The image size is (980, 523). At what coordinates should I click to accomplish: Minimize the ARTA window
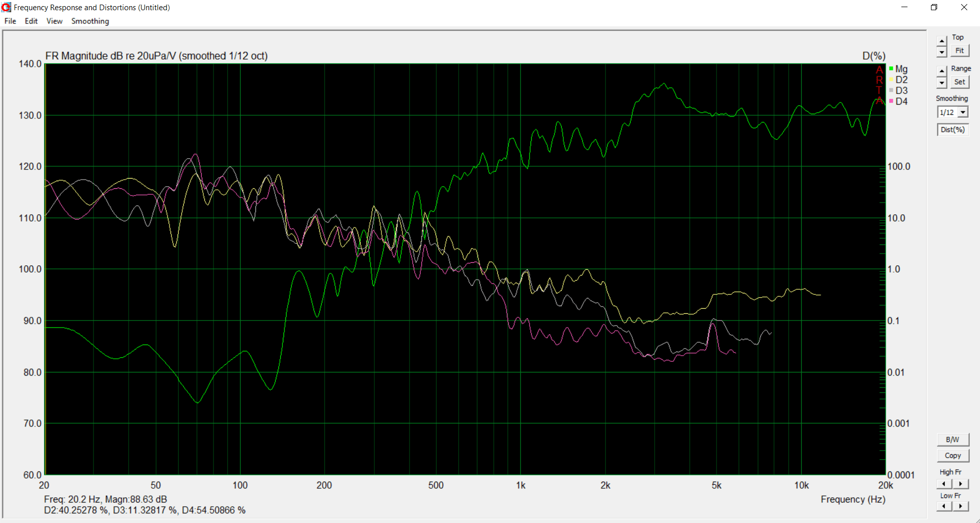[x=904, y=7]
